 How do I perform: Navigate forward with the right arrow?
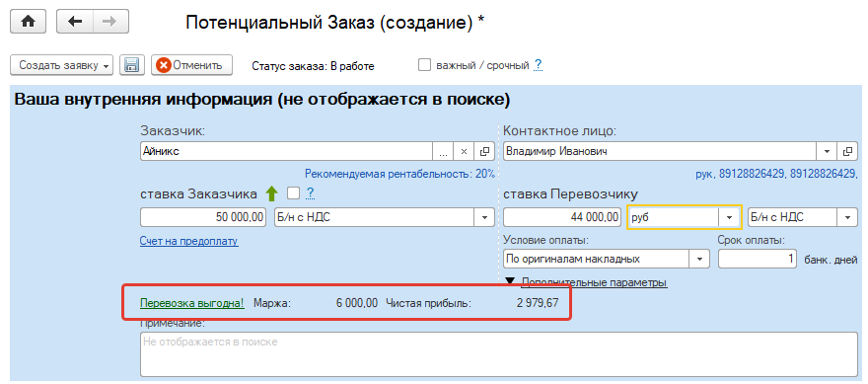pos(110,22)
